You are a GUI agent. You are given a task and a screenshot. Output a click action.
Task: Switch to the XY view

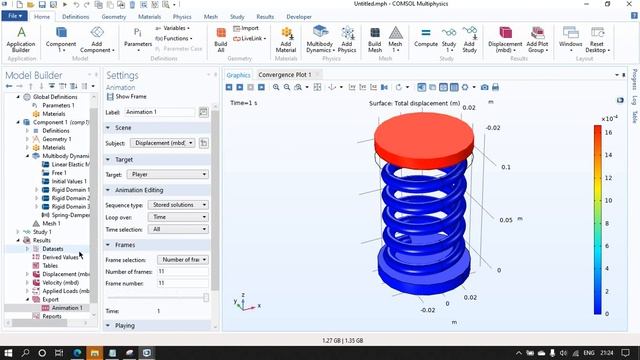352,87
